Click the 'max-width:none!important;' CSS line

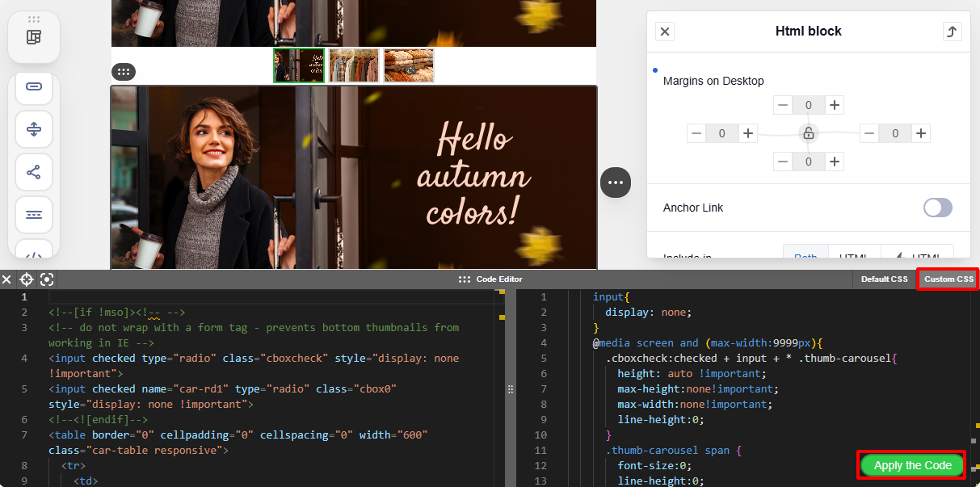tap(695, 404)
